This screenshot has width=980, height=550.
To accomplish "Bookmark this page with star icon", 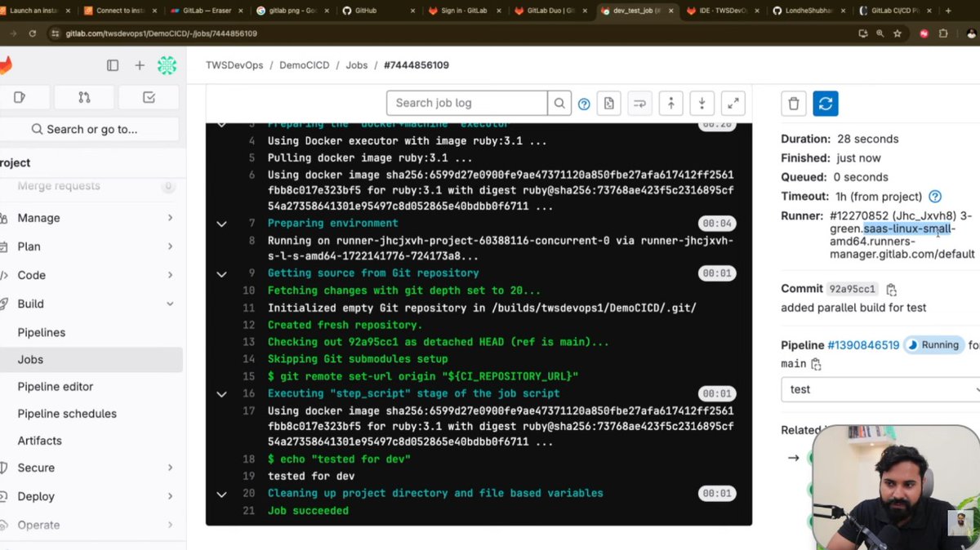I will coord(898,33).
